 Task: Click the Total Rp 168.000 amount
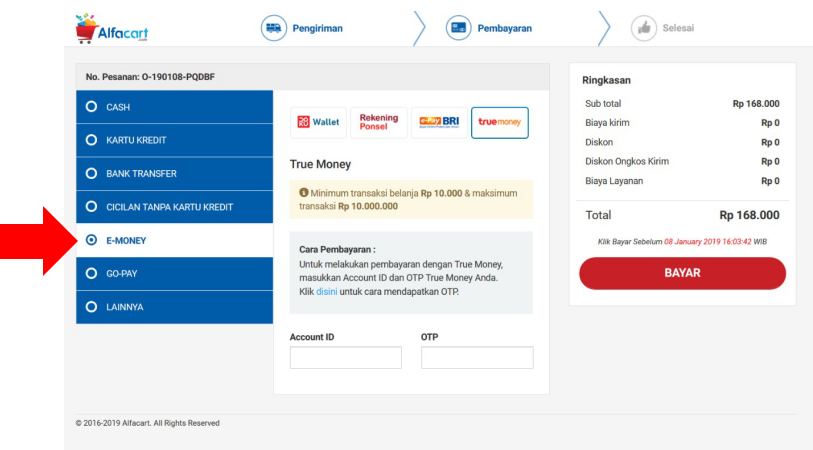pos(749,215)
